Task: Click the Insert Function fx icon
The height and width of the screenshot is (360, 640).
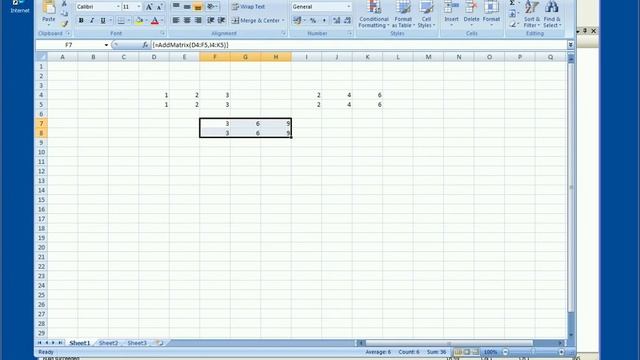Action: tap(145, 45)
